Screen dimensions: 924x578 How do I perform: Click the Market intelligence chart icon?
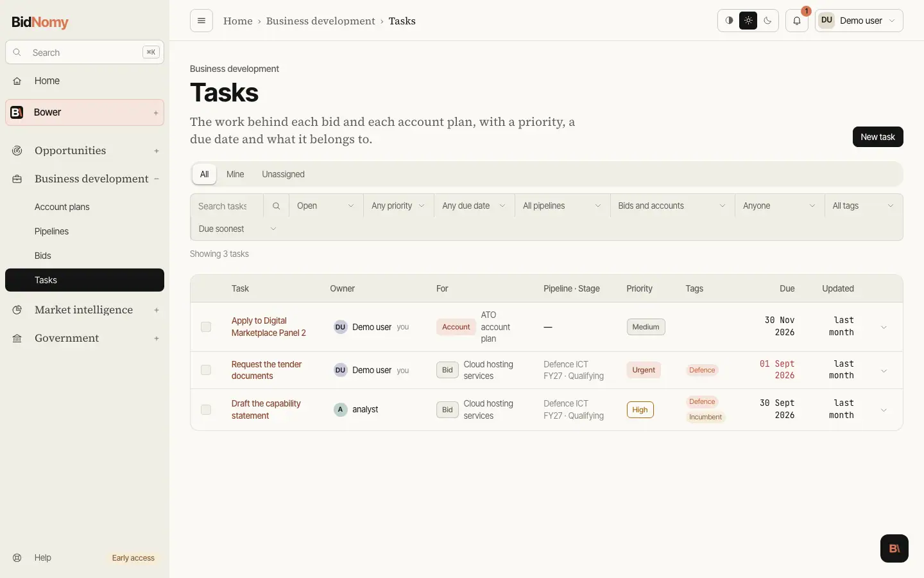click(x=17, y=310)
